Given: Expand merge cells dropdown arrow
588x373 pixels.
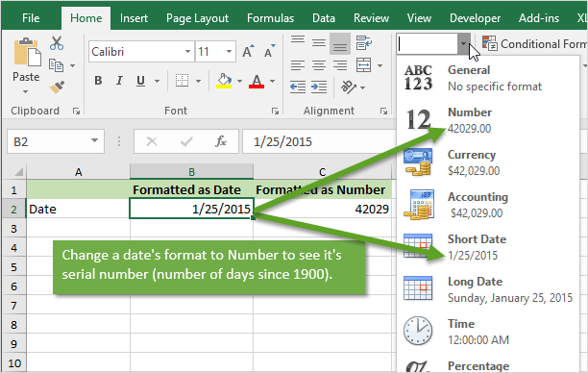Looking at the screenshot, I should (x=380, y=65).
